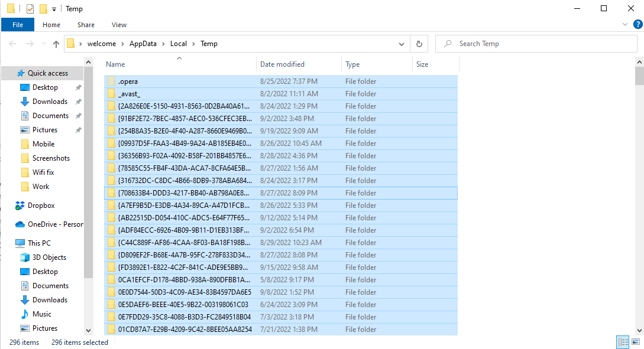Switch to Details view icon in status bar
Viewport: 644px width, 349px height.
pyautogui.click(x=623, y=341)
